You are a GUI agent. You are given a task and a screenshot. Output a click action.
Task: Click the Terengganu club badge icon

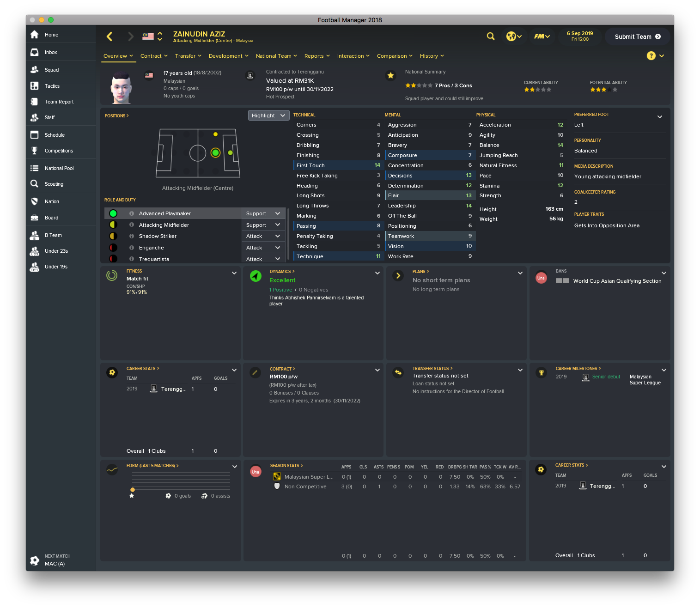pyautogui.click(x=250, y=75)
